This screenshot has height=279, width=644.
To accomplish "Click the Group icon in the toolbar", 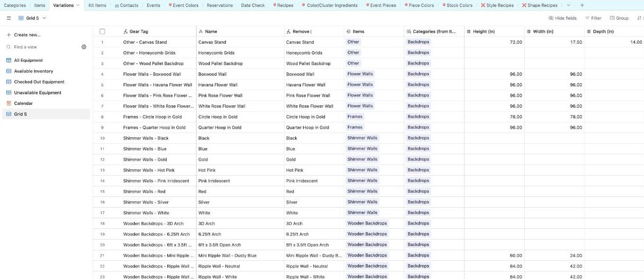I will (613, 18).
